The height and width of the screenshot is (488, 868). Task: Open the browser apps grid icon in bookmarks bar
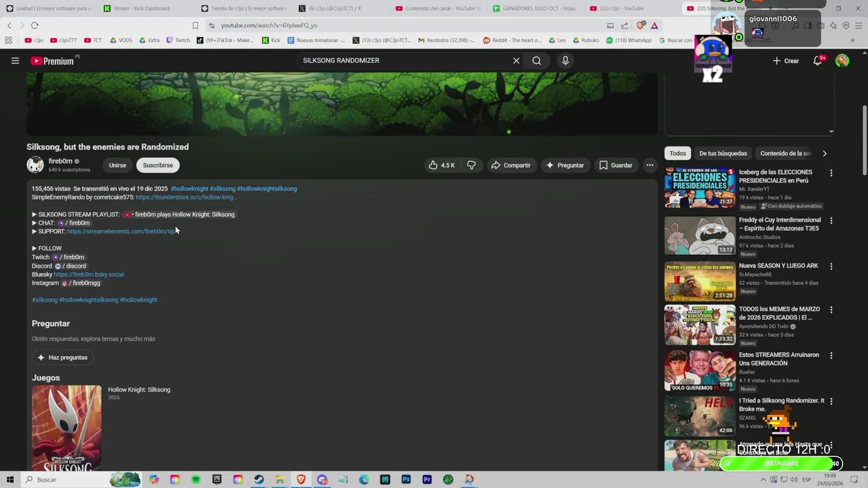coord(8,40)
